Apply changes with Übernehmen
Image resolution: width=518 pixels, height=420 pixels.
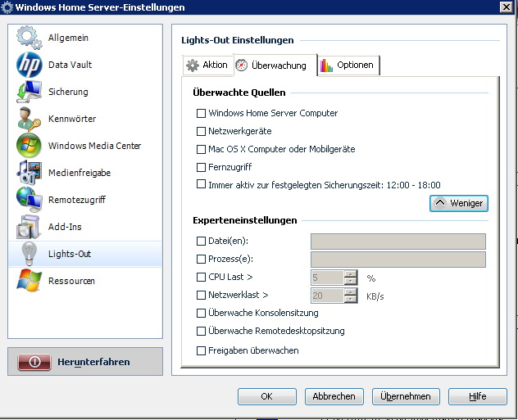(406, 396)
